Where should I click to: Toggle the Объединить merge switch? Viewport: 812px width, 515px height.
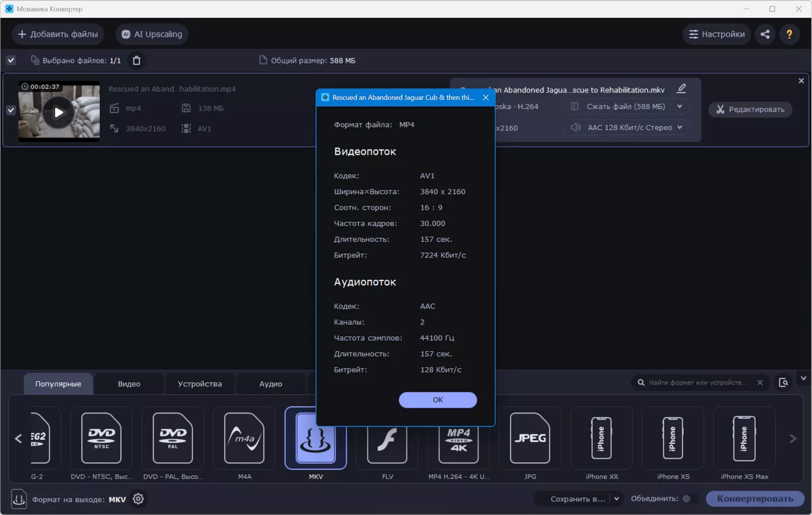[x=690, y=499]
